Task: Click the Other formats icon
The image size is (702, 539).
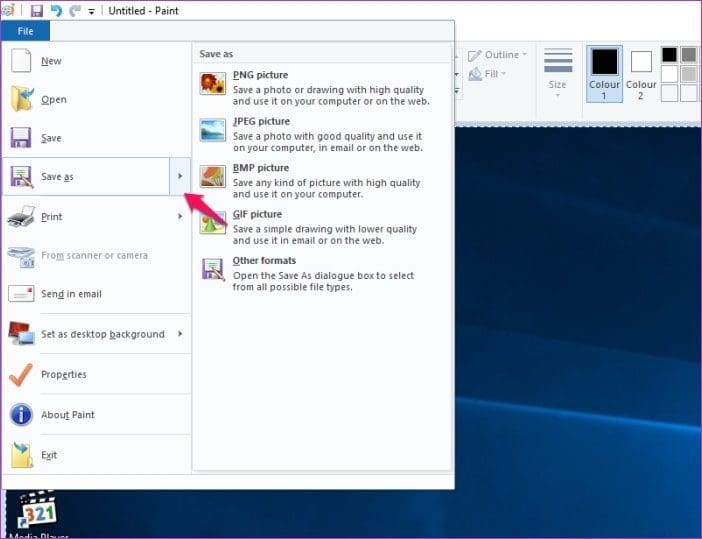Action: click(x=213, y=270)
